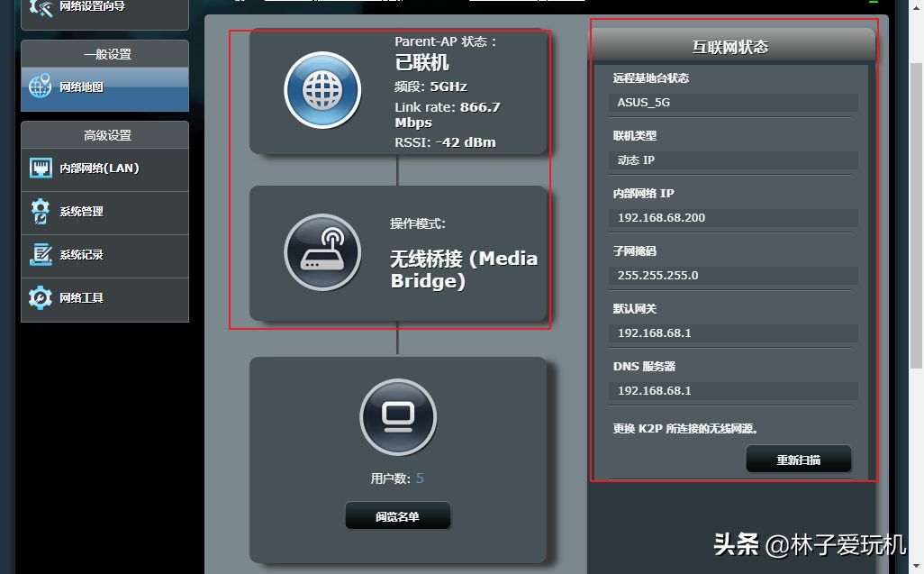
Task: Click the 内部网络(LAN) icon
Action: coord(41,169)
